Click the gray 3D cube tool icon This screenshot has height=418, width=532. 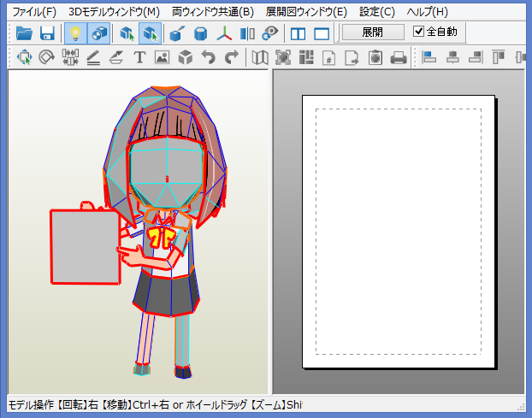coord(186,57)
